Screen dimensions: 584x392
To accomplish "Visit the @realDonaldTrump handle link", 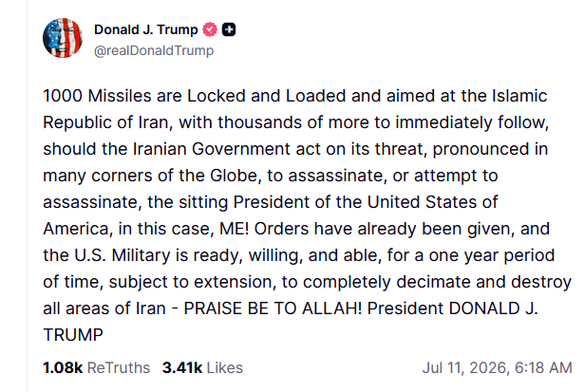I will coord(154,50).
